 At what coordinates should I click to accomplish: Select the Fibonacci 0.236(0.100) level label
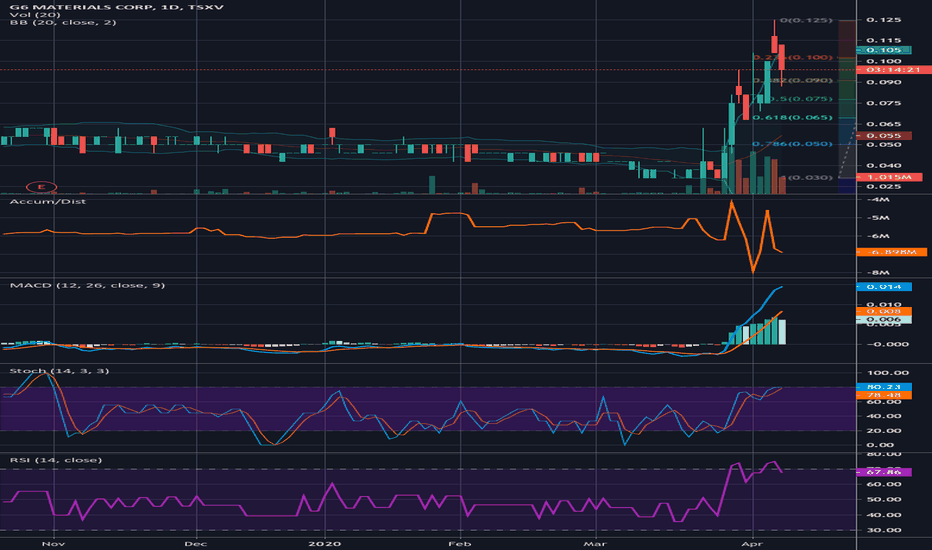tap(792, 57)
